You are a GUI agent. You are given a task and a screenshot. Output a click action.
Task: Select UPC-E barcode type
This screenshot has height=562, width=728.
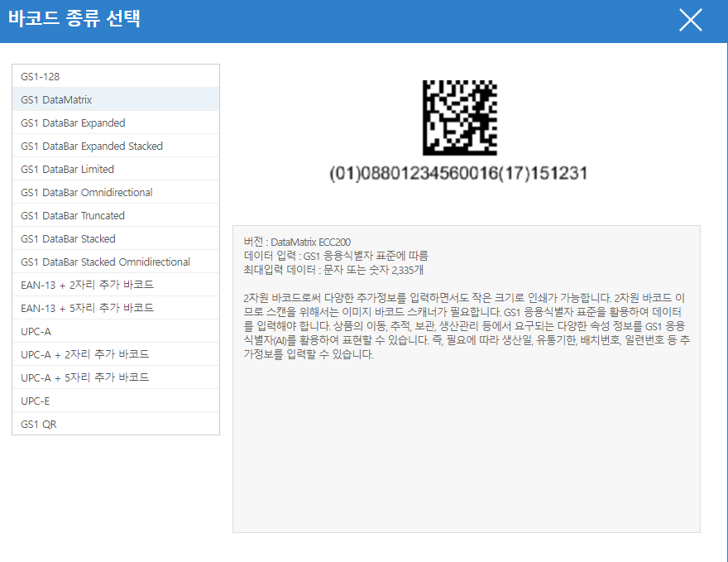(116, 401)
